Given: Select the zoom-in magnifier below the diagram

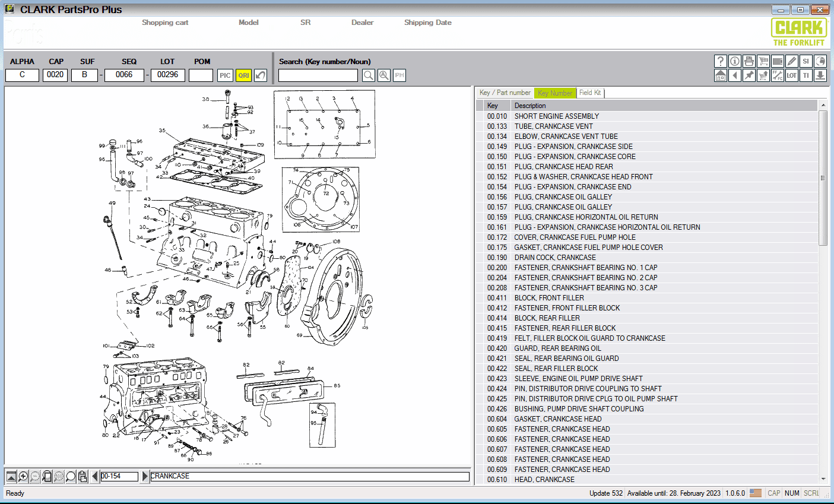Looking at the screenshot, I should point(22,476).
